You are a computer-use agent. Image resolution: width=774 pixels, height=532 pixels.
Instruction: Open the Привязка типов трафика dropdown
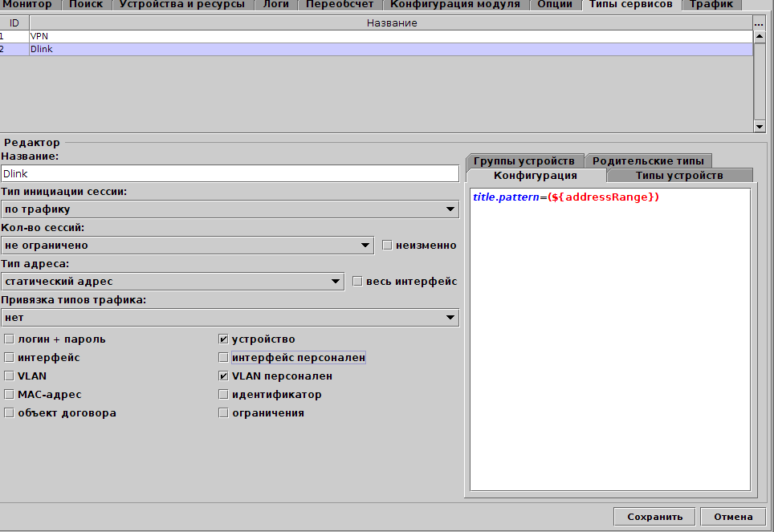(450, 317)
